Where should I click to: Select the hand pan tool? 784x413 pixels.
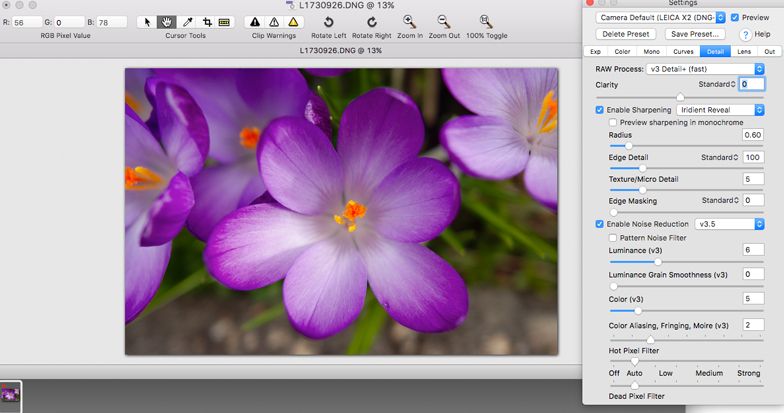click(167, 21)
